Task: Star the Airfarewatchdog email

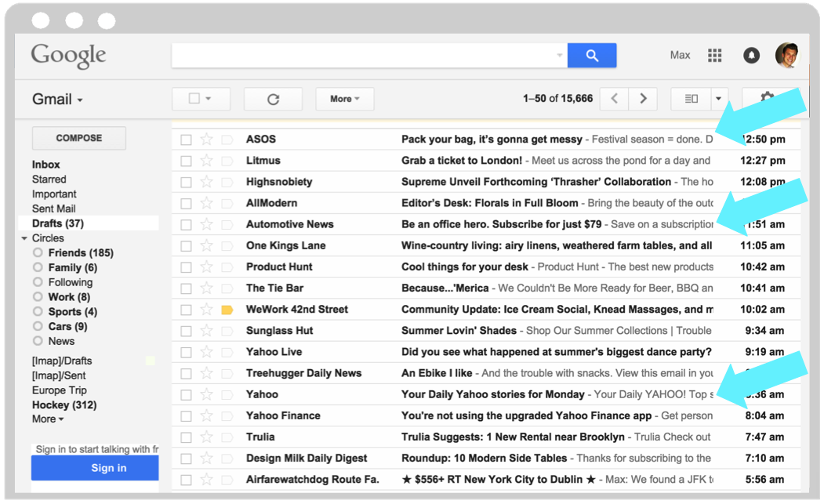Action: coord(206,479)
